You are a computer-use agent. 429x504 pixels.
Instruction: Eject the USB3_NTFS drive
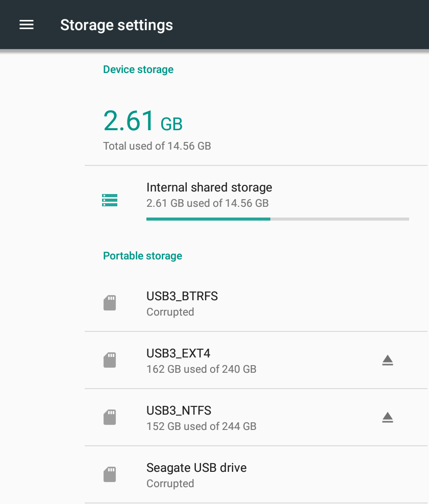388,418
